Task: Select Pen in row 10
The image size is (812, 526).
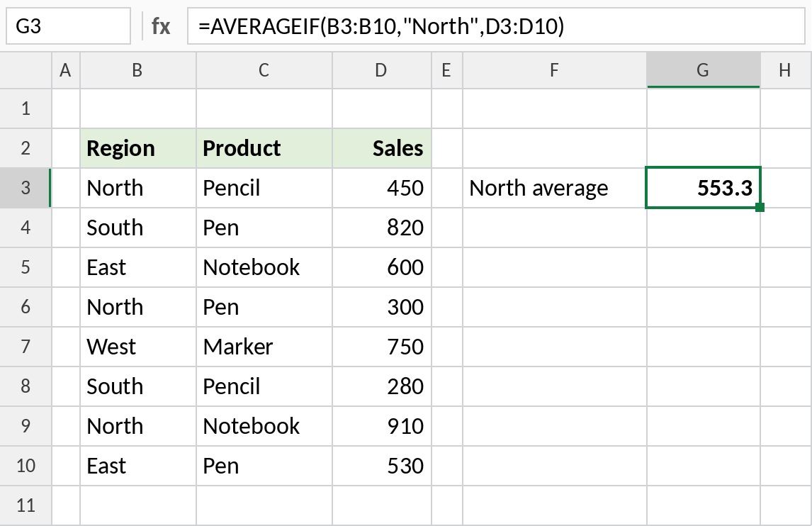Action: (264, 465)
